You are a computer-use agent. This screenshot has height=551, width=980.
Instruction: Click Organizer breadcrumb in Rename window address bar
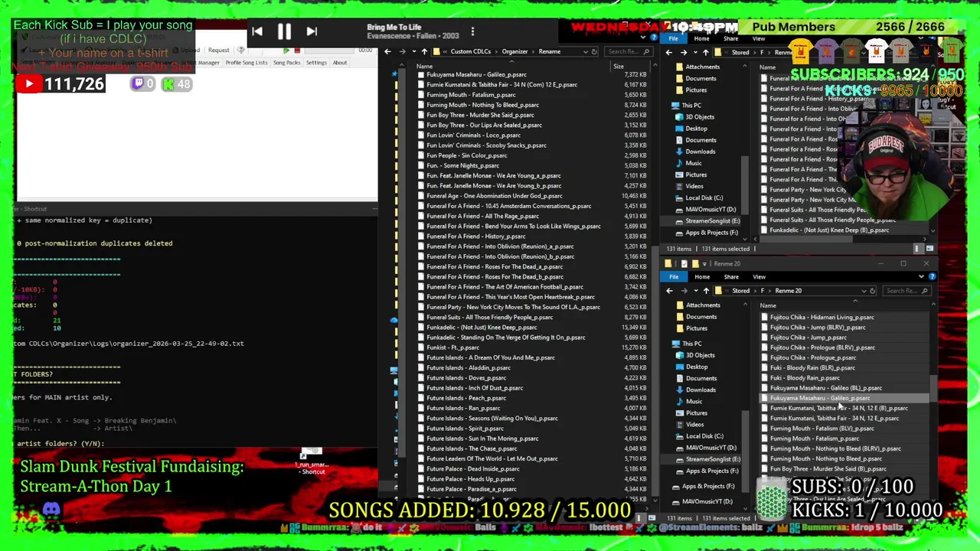coord(514,51)
